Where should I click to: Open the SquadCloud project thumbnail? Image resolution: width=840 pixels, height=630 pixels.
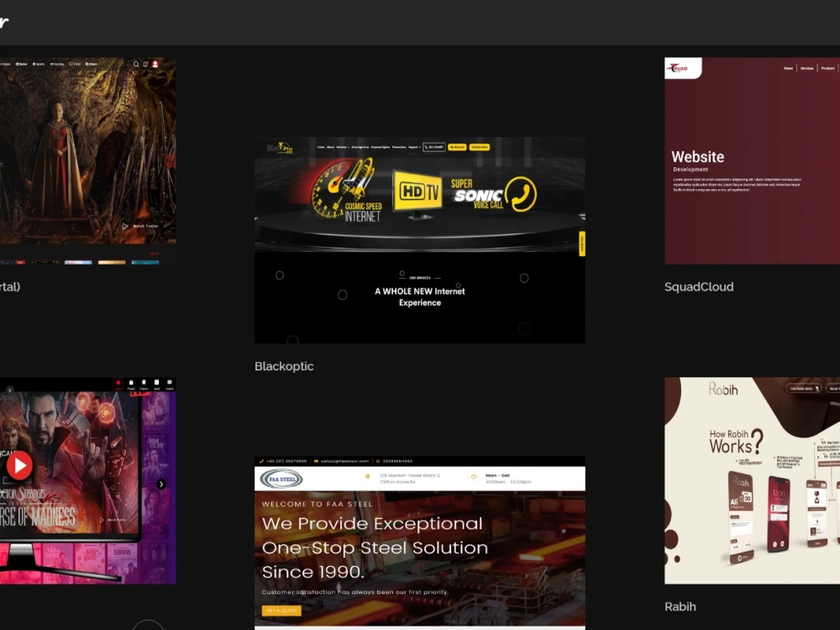(x=752, y=160)
